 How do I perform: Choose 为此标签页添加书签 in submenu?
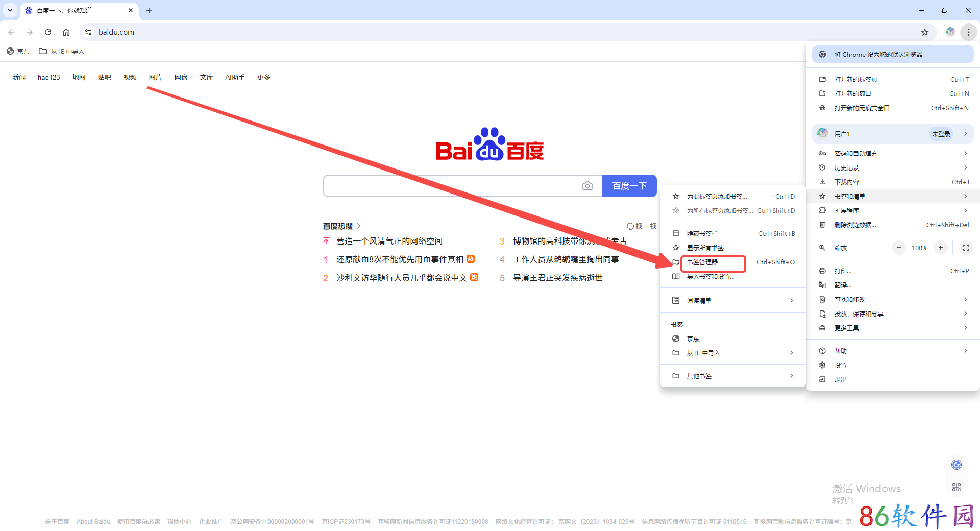[733, 196]
